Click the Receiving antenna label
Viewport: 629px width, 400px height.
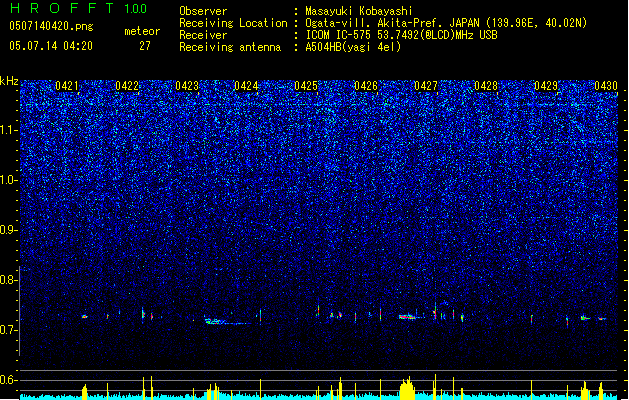[230, 47]
